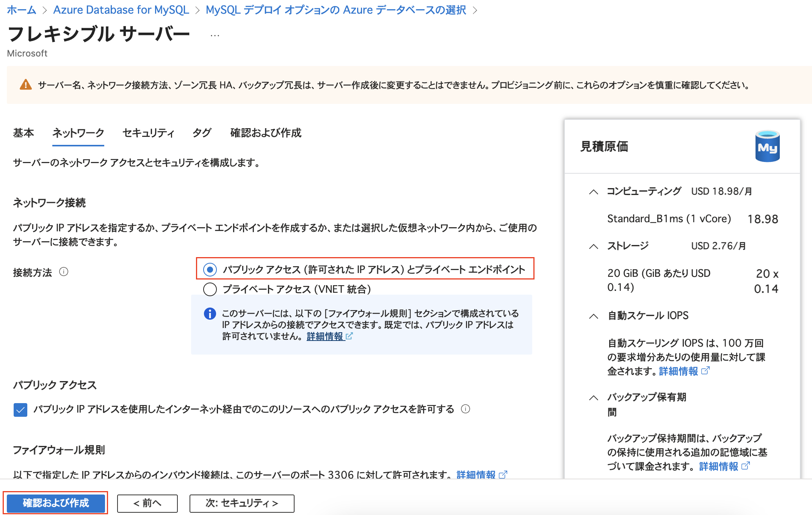This screenshot has width=812, height=515.
Task: Open Azure Database for MySQL breadcrumb
Action: (121, 10)
